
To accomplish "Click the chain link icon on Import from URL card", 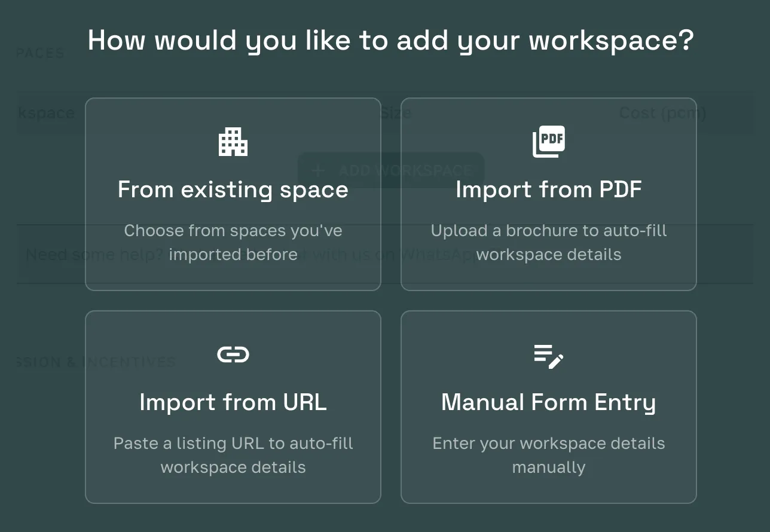I will click(233, 354).
